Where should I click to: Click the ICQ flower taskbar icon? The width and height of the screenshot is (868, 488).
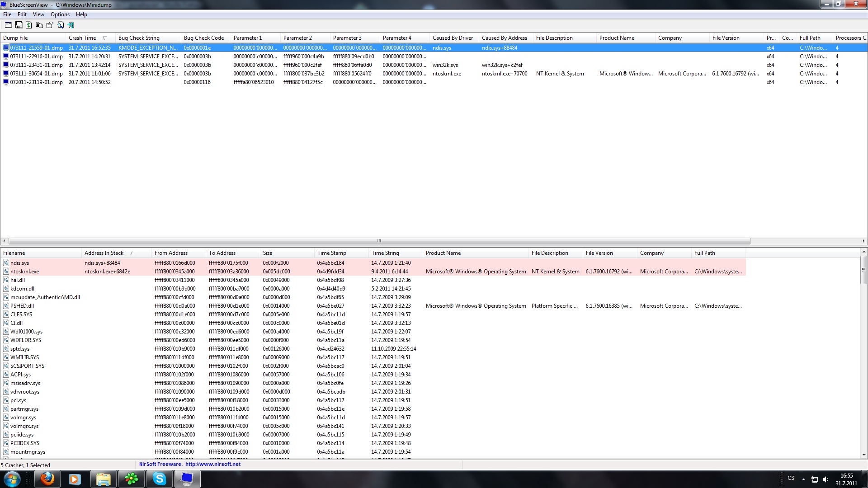click(131, 479)
